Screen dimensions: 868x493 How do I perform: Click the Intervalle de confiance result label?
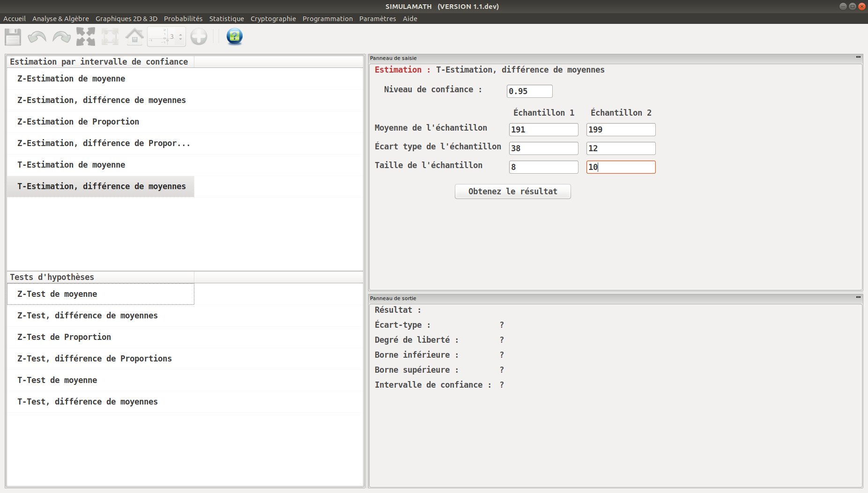point(433,385)
